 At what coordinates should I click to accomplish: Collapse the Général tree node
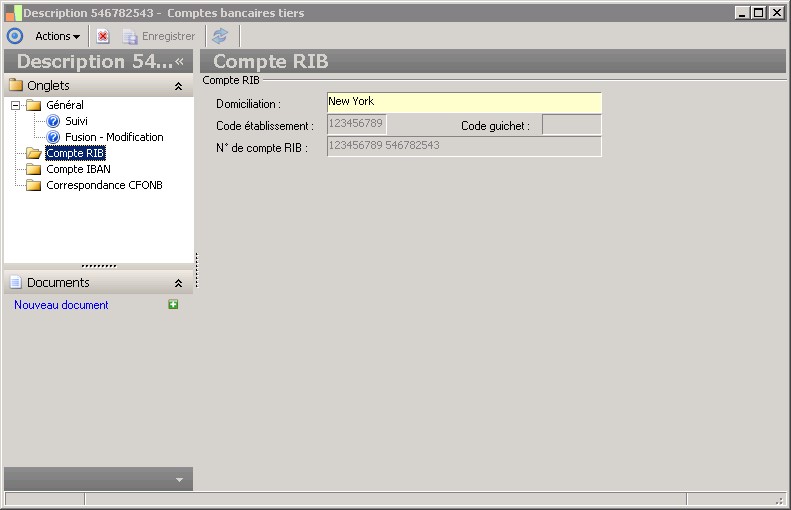tap(16, 105)
